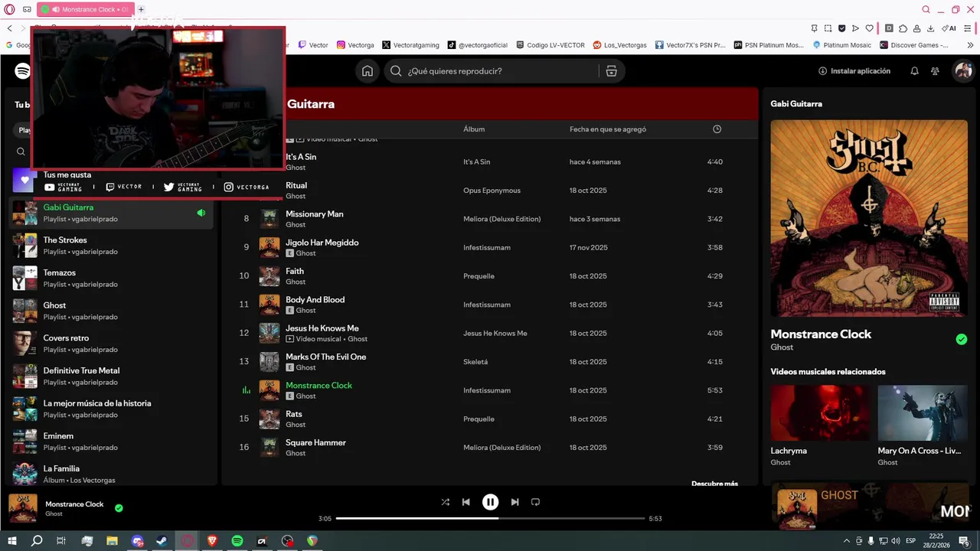Pause the current song

[490, 502]
